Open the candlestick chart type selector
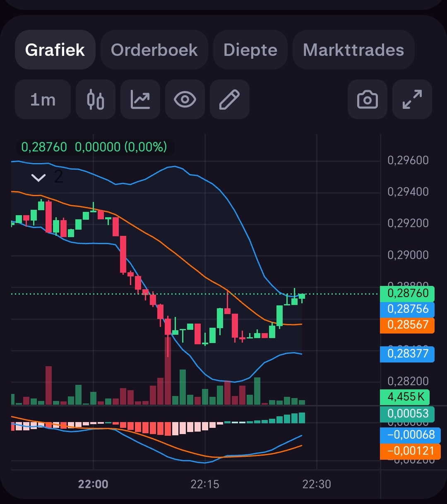The width and height of the screenshot is (447, 504). (x=96, y=100)
